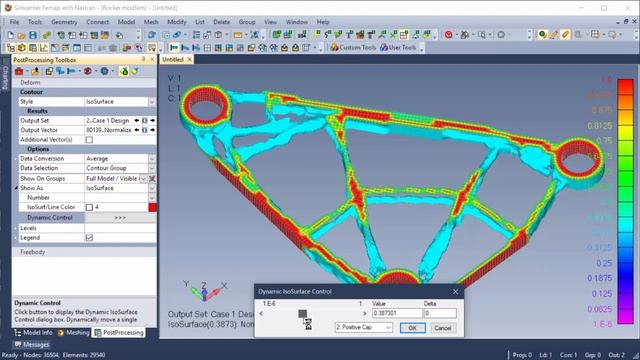Click the red sphere icon in toolbox toolbar
Viewport: 640px width, 360px height.
click(x=87, y=71)
